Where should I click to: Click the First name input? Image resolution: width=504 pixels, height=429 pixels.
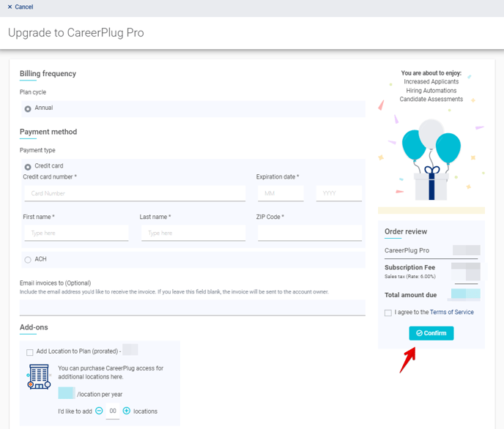coord(76,233)
